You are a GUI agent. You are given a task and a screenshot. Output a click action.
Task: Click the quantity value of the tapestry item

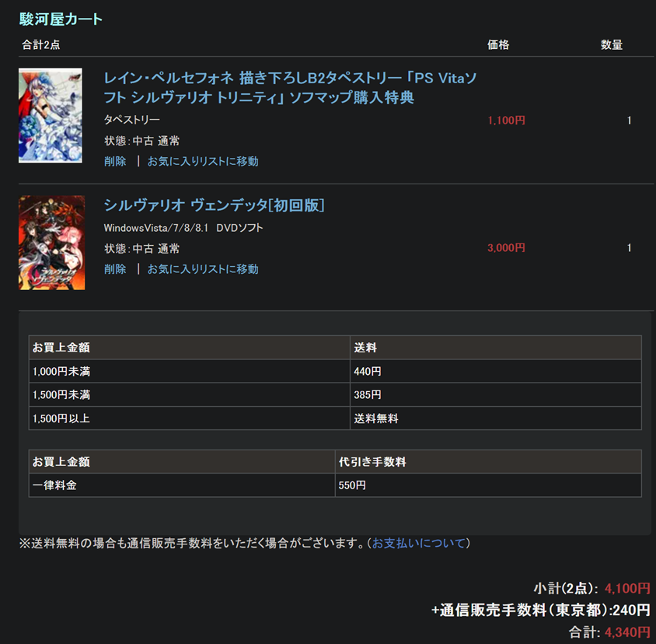[x=629, y=121]
